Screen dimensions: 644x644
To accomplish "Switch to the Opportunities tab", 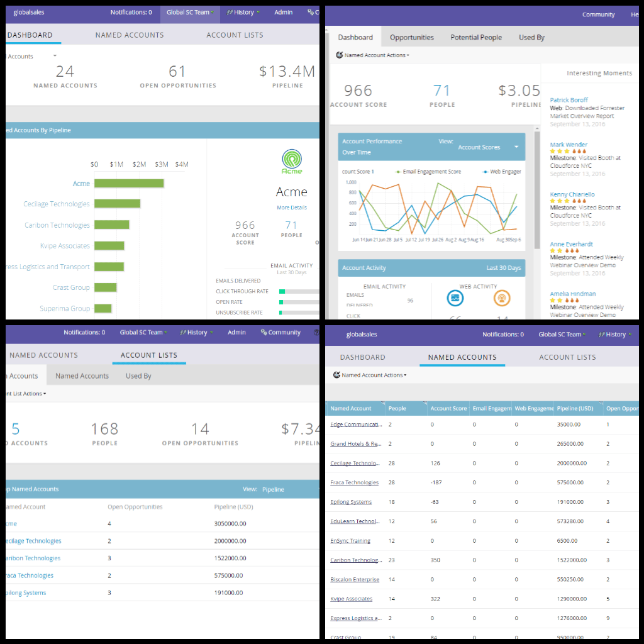I will pyautogui.click(x=411, y=37).
